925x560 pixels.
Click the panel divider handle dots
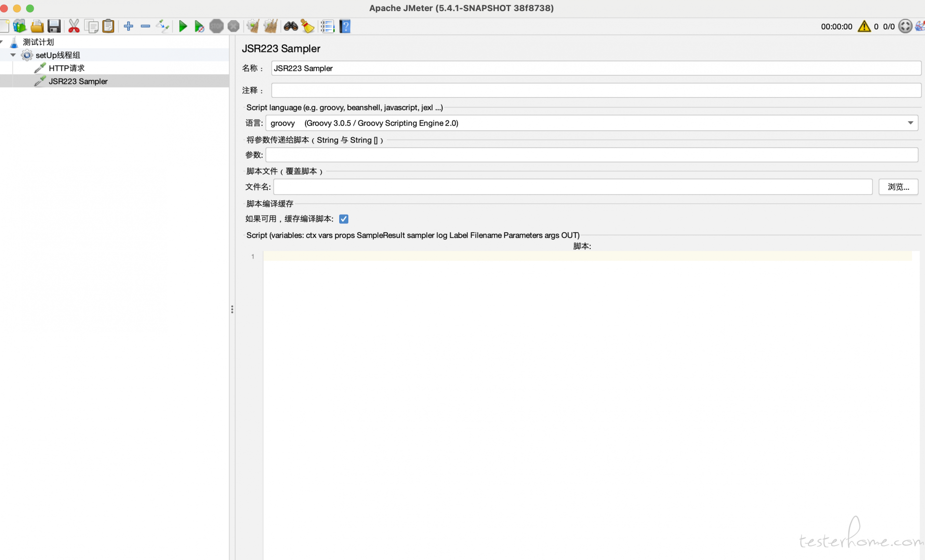pos(232,309)
